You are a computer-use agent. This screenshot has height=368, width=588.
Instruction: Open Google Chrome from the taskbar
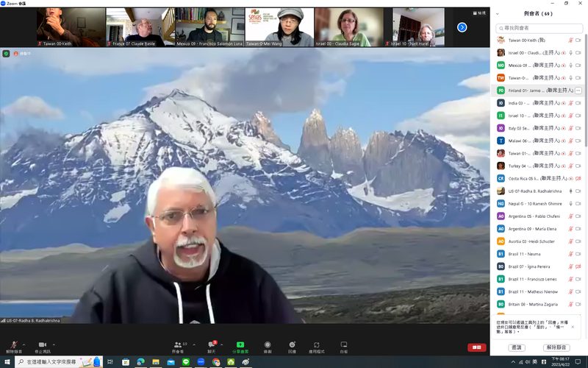tap(216, 362)
